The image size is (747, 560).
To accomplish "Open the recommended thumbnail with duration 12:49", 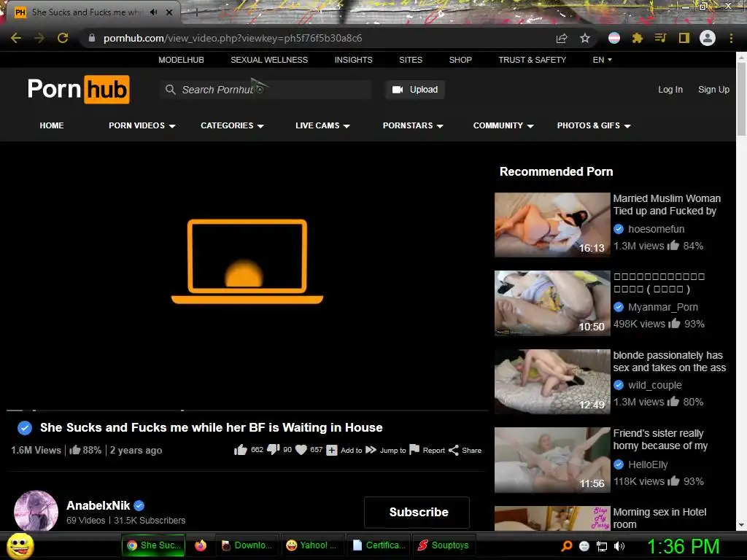I will (552, 381).
